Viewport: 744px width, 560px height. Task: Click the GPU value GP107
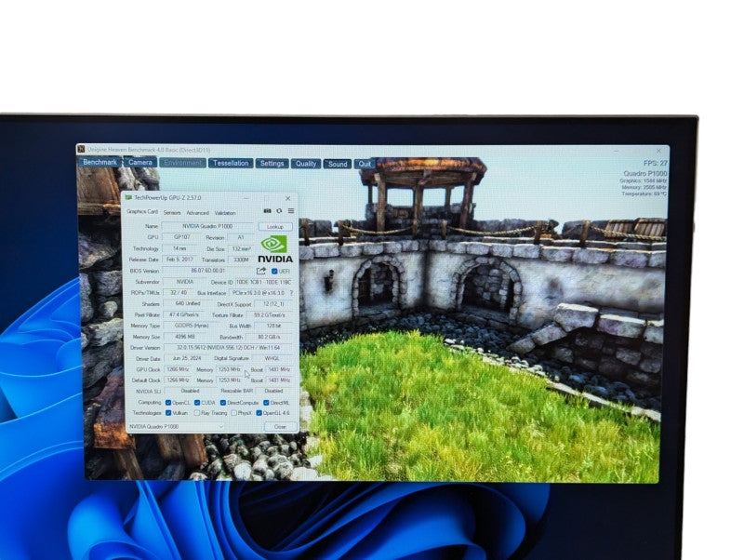coord(181,237)
